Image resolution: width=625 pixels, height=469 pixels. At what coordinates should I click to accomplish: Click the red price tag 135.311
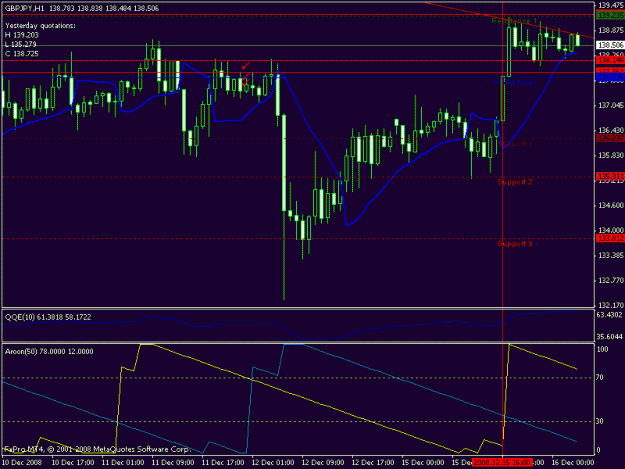(x=610, y=176)
